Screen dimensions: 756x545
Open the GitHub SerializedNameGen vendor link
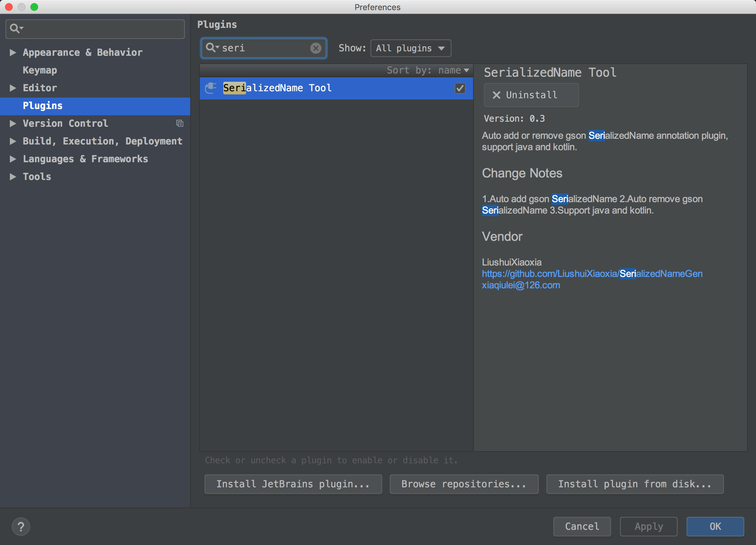pyautogui.click(x=592, y=274)
